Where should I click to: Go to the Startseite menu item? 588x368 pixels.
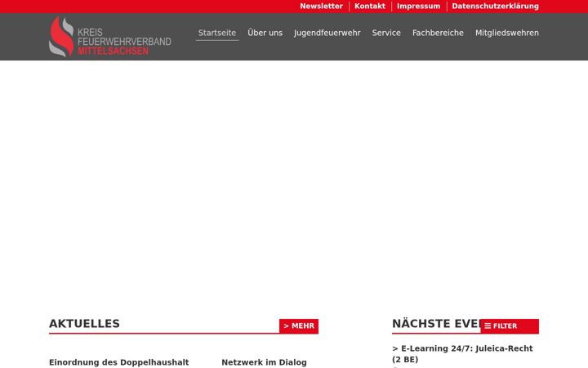(217, 33)
